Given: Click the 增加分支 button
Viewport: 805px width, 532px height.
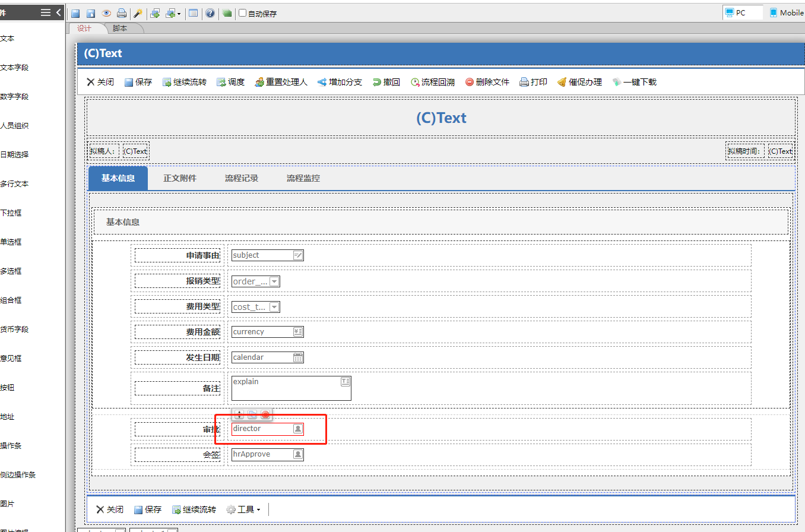Looking at the screenshot, I should pos(340,82).
